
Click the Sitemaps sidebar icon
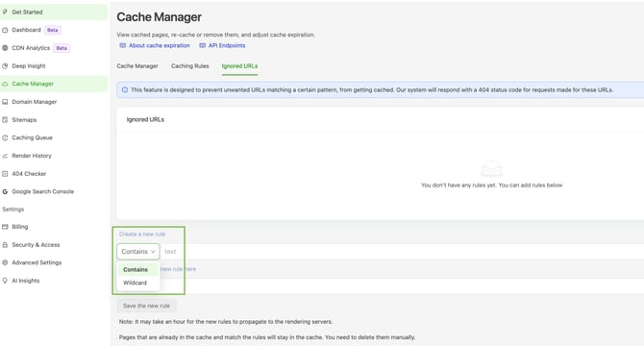point(5,120)
